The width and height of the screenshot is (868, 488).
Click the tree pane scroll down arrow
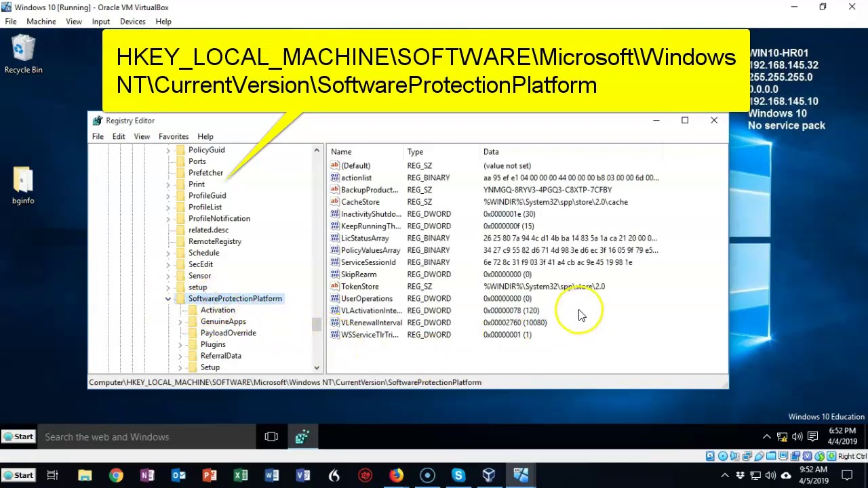pos(317,367)
